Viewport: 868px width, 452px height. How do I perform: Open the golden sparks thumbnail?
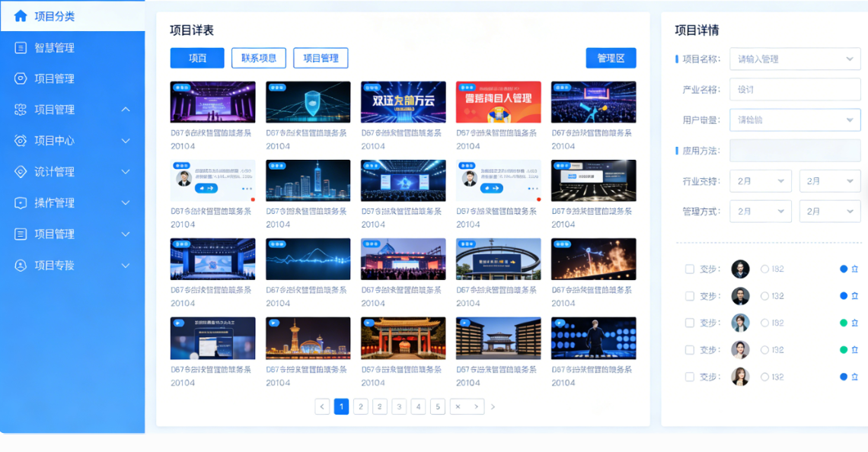point(593,259)
